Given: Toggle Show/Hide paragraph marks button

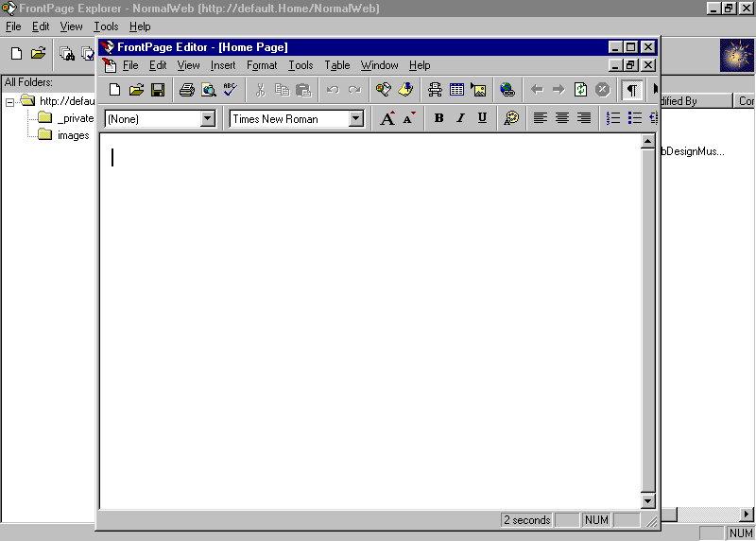Looking at the screenshot, I should coord(631,90).
